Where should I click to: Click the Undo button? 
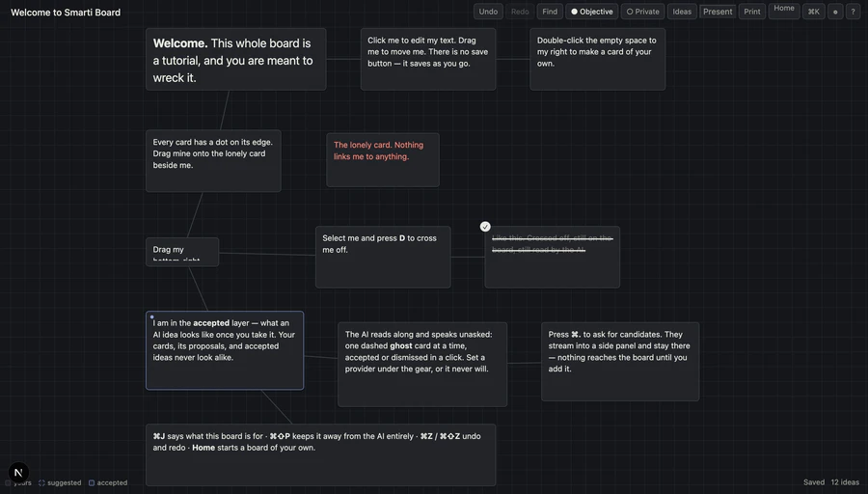[488, 12]
